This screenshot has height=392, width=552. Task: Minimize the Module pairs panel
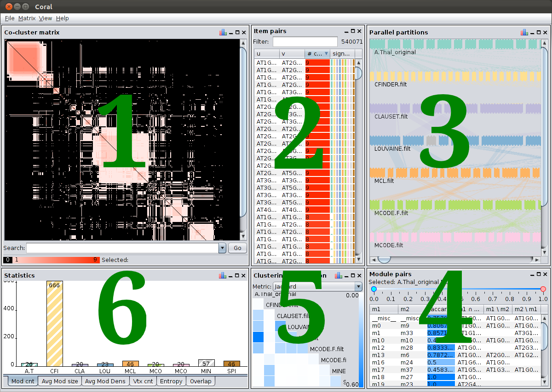click(532, 274)
